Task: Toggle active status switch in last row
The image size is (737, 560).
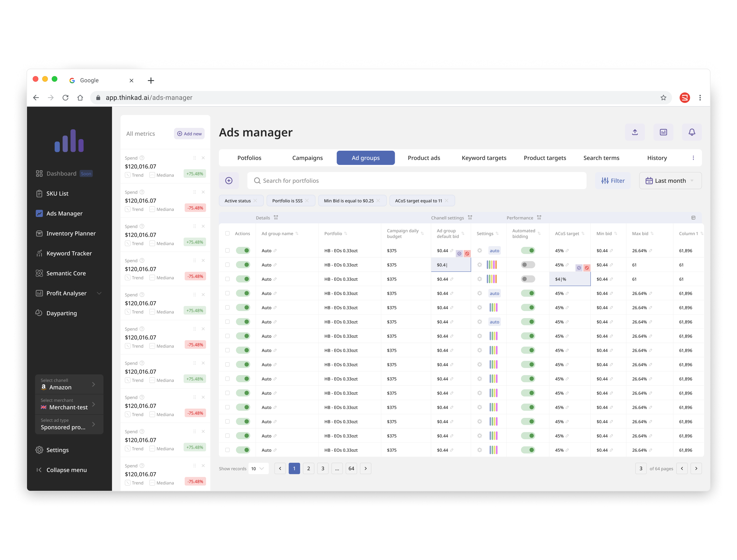Action: pyautogui.click(x=243, y=450)
